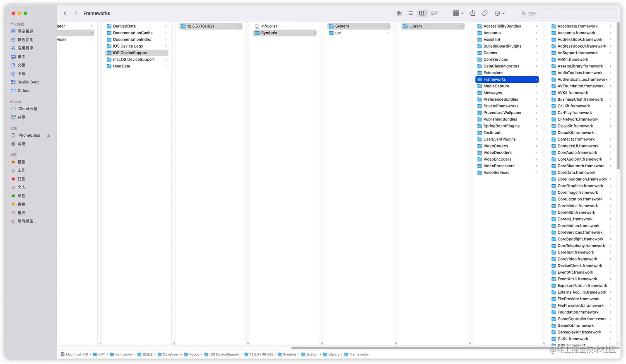Click wangzewei in path bar
The image size is (626, 364).
[x=121, y=354]
